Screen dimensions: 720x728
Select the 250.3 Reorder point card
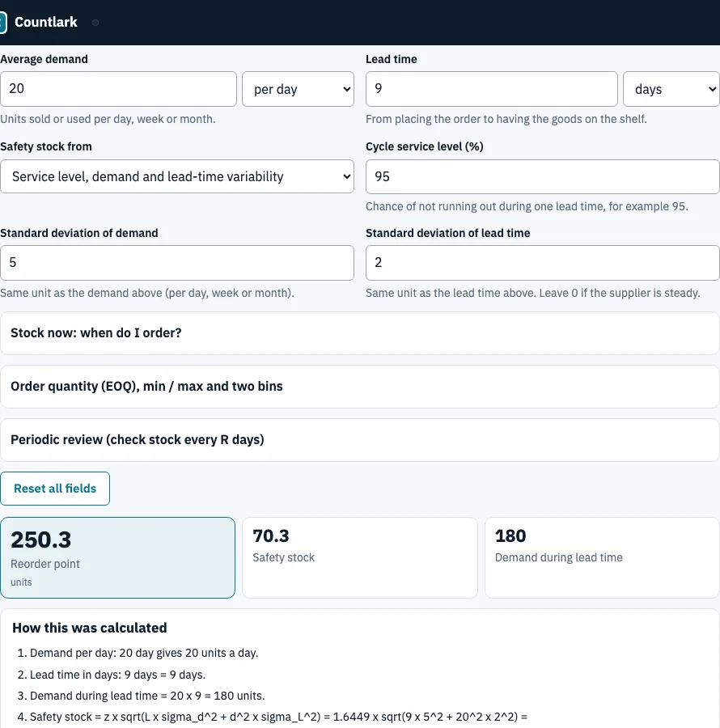[117, 557]
